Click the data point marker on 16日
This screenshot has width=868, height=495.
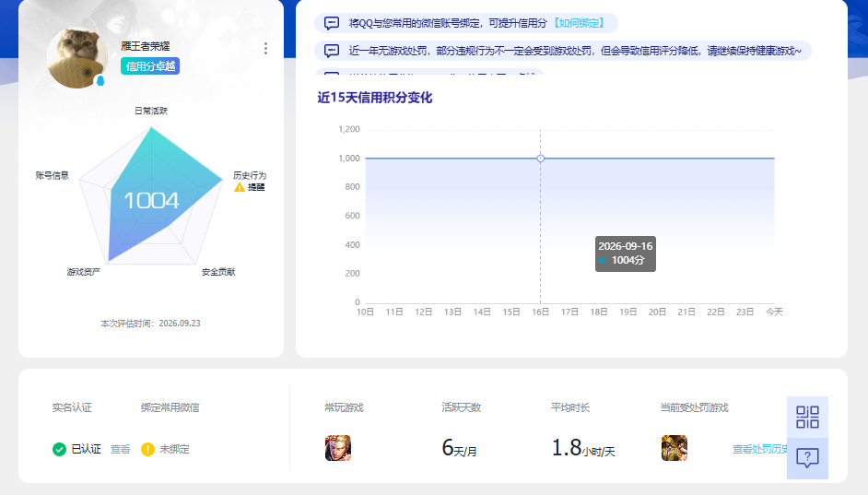pyautogui.click(x=541, y=159)
